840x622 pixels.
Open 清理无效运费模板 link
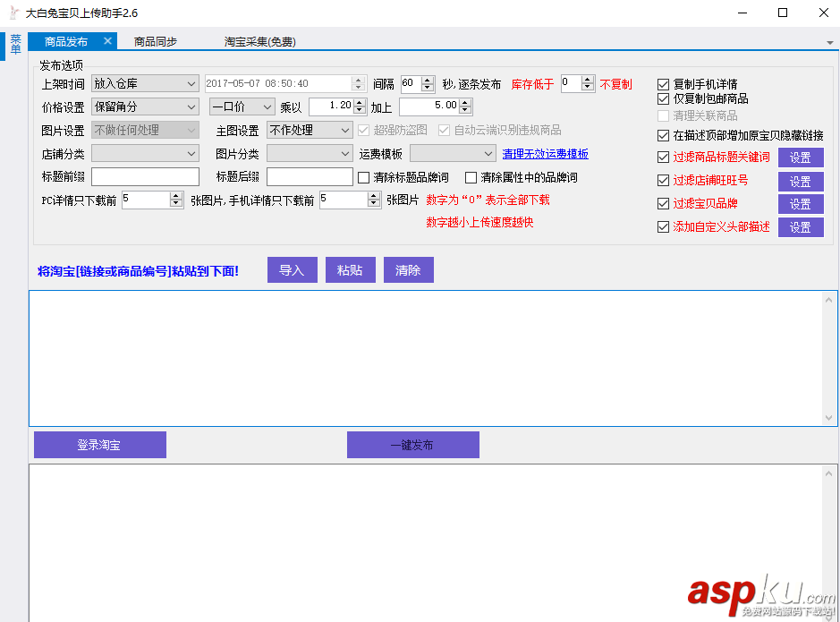pos(546,152)
